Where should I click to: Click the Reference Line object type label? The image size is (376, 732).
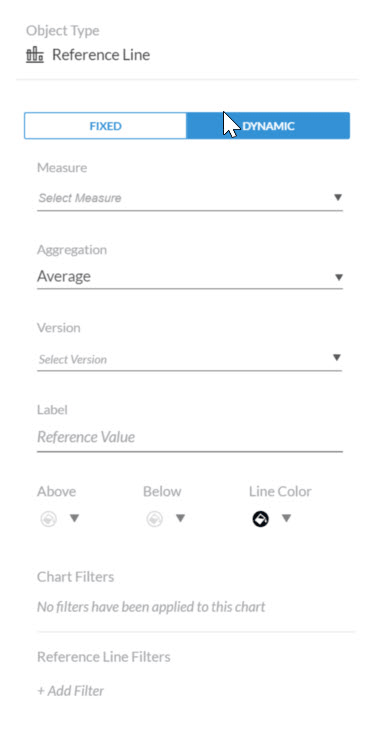point(101,55)
